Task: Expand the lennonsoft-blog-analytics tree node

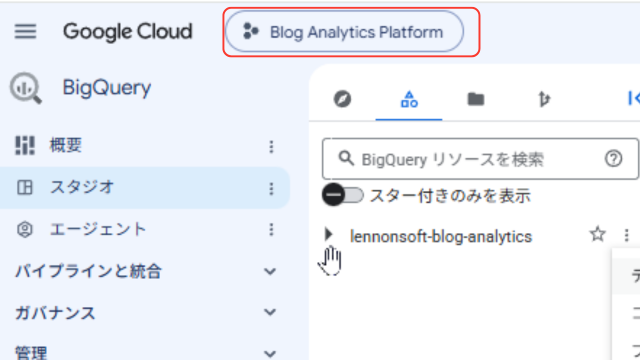Action: [329, 234]
